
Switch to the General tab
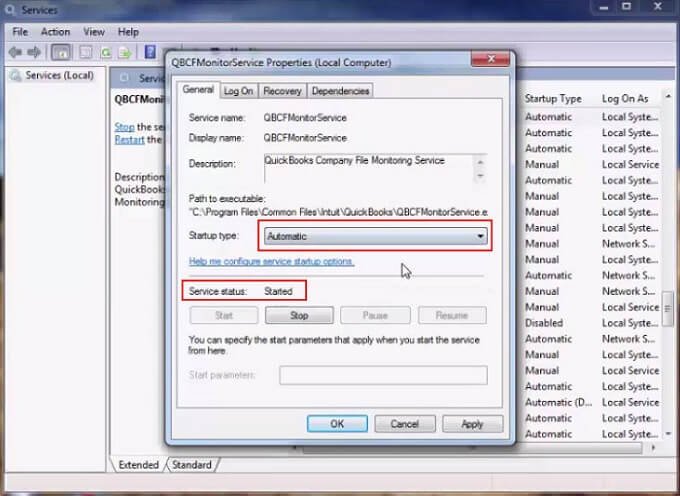tap(198, 90)
